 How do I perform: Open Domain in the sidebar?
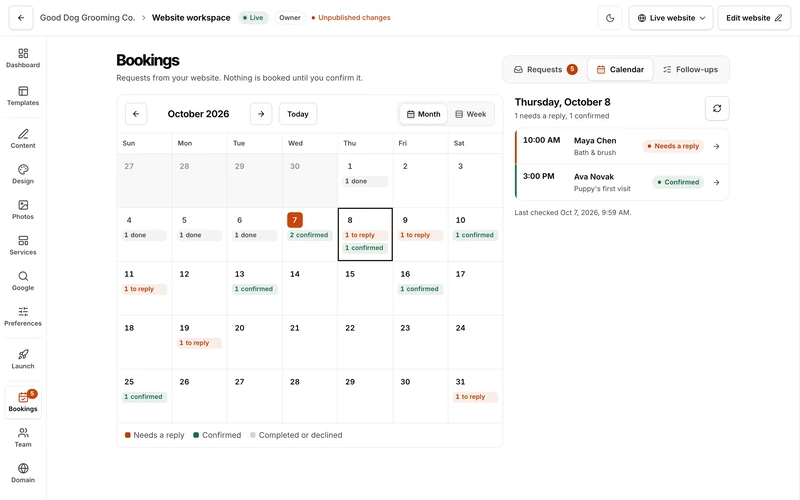(x=23, y=473)
